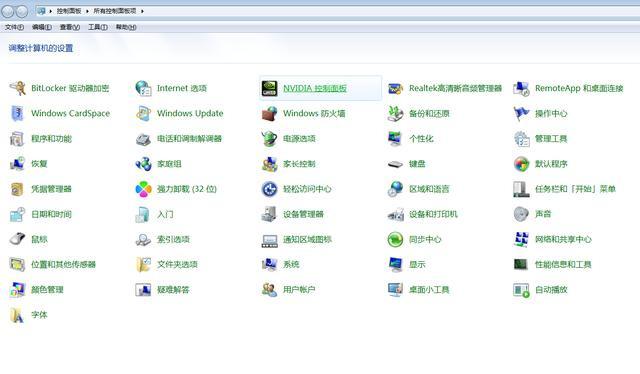Click the 凭据管理器 link
This screenshot has height=374, width=640.
tap(51, 189)
